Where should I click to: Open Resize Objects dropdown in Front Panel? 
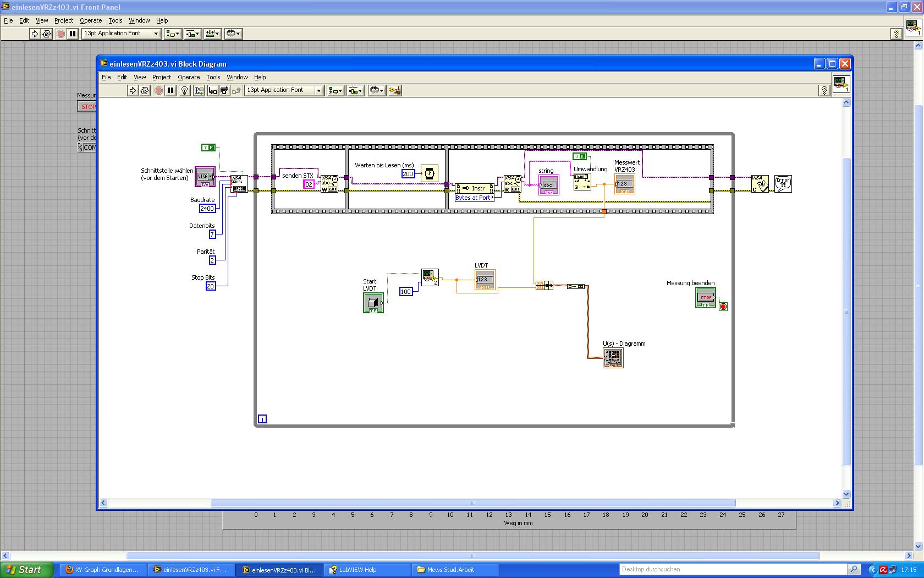pos(212,34)
